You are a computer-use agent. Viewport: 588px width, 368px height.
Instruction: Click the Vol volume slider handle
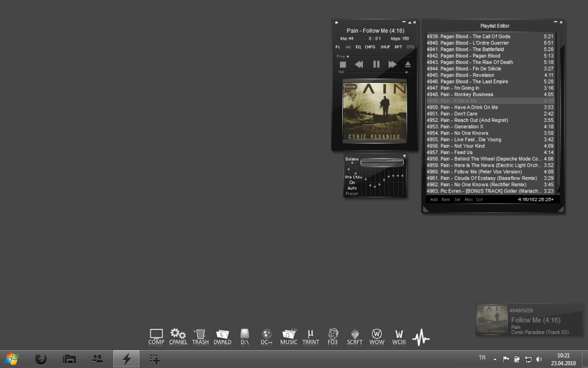point(407,72)
